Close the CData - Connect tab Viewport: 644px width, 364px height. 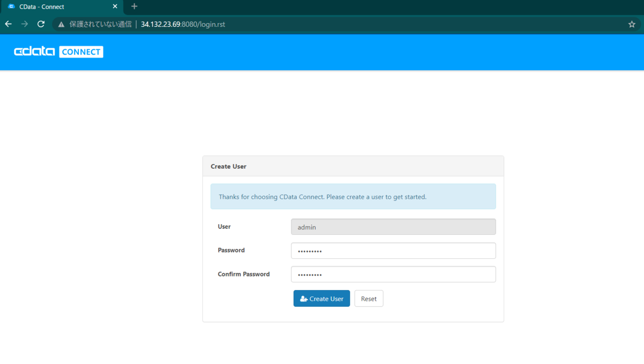click(x=115, y=6)
